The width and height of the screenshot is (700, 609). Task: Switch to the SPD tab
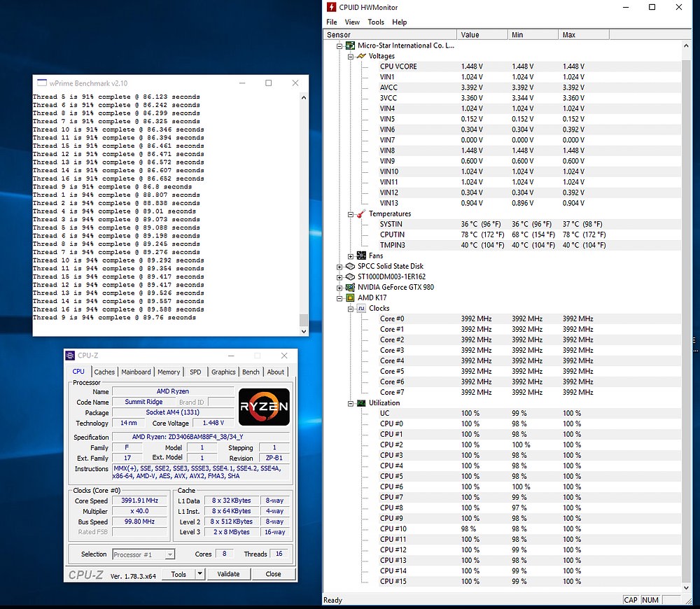tap(195, 372)
